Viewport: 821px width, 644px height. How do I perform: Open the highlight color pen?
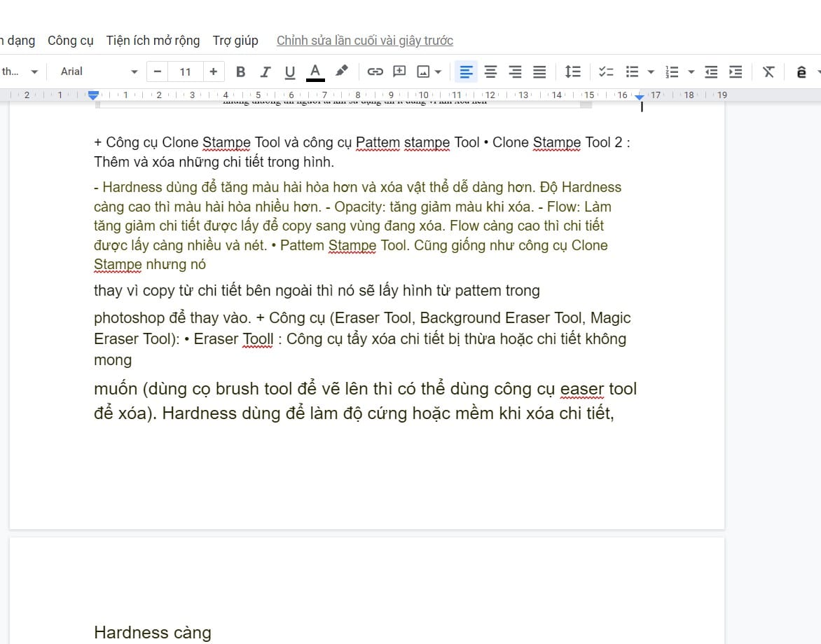coord(341,71)
